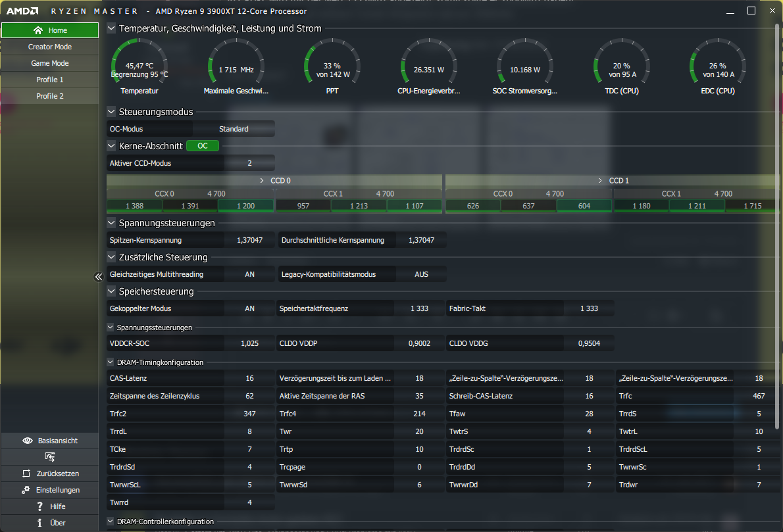Collapse the Zusätzliche Steuerung section
Viewport: 783px width, 532px height.
click(111, 257)
